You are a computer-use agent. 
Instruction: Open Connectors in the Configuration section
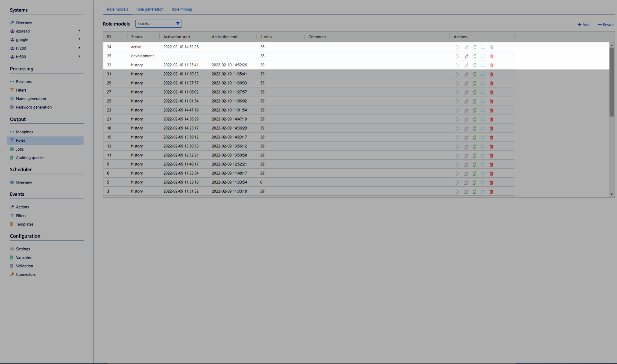coord(26,274)
